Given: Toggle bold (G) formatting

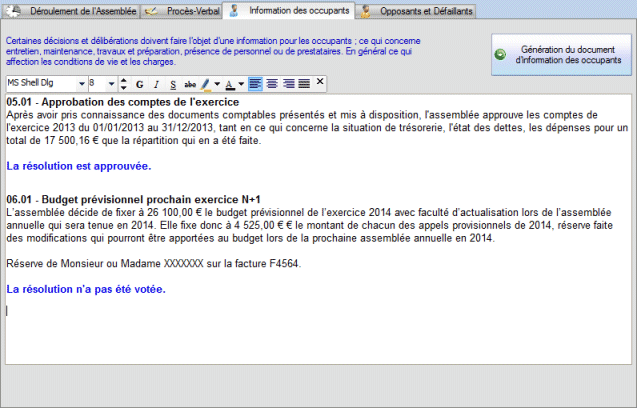Looking at the screenshot, I should (x=139, y=84).
